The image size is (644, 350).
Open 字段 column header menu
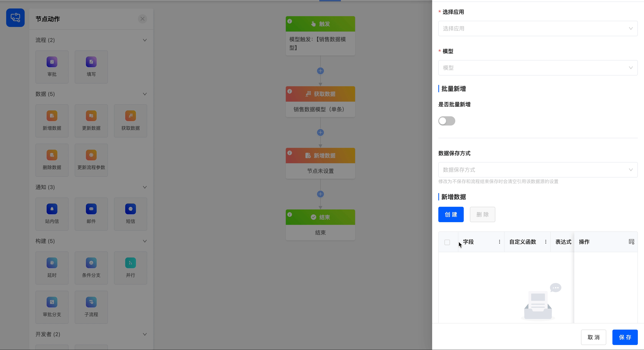pyautogui.click(x=499, y=242)
